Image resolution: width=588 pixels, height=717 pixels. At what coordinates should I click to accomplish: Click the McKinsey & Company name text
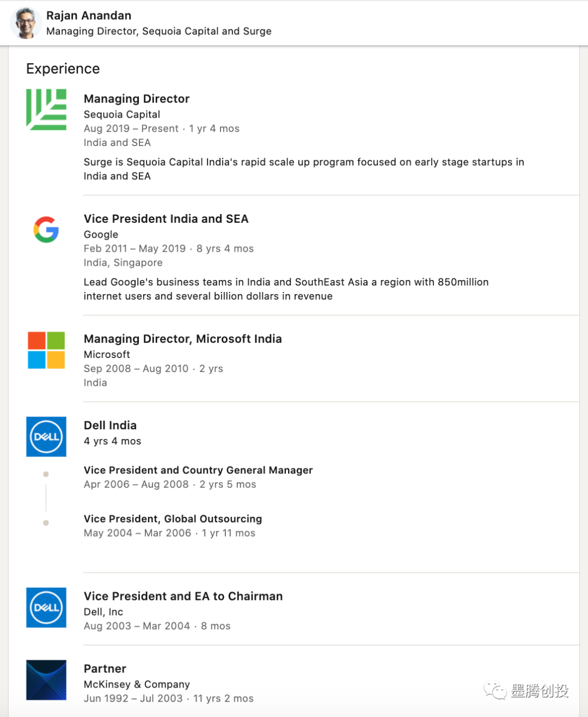[x=137, y=684]
